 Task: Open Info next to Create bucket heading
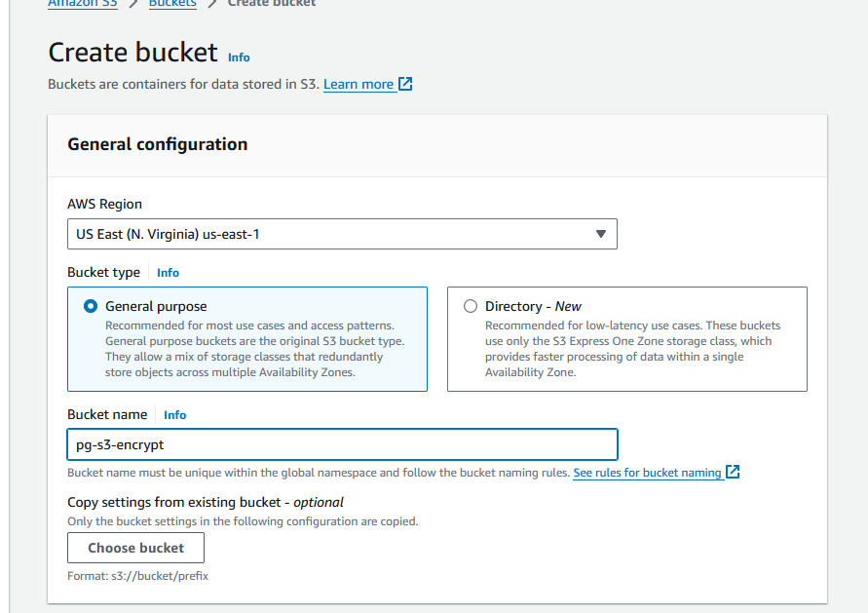(x=239, y=57)
